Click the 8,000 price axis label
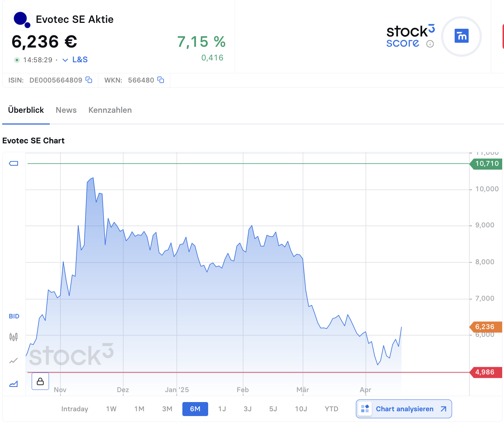The width and height of the screenshot is (504, 426). click(485, 262)
